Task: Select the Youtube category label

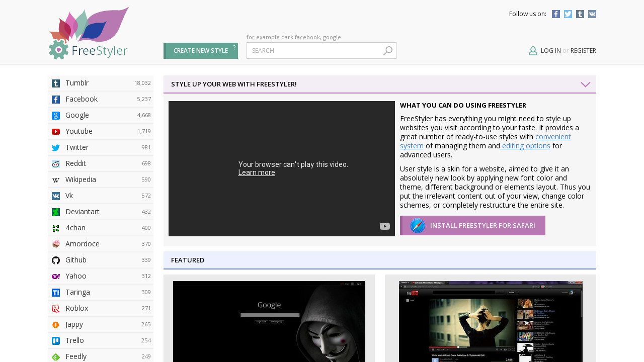Action: [79, 131]
